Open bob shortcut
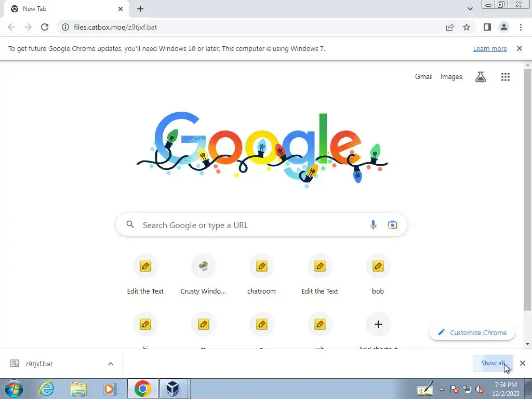 click(378, 275)
